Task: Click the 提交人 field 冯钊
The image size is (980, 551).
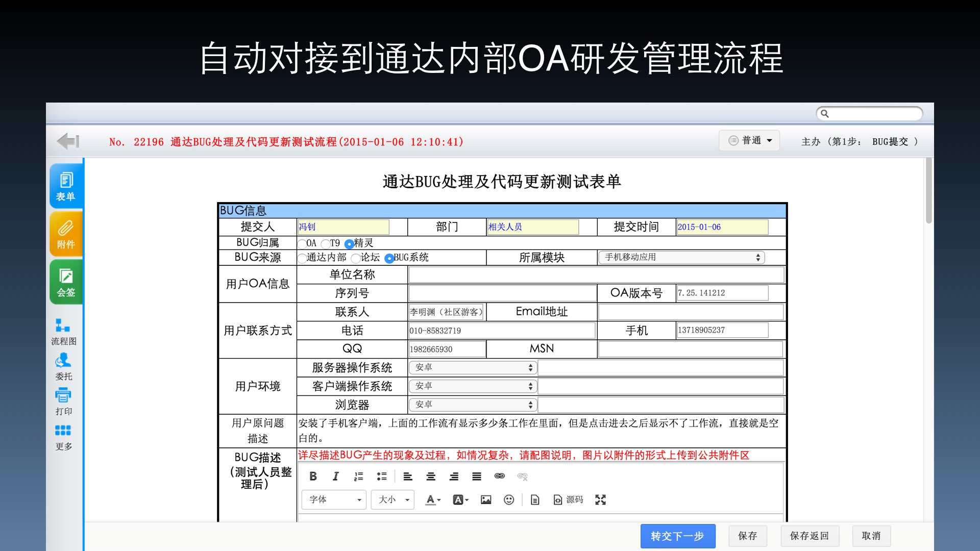Action: (344, 227)
